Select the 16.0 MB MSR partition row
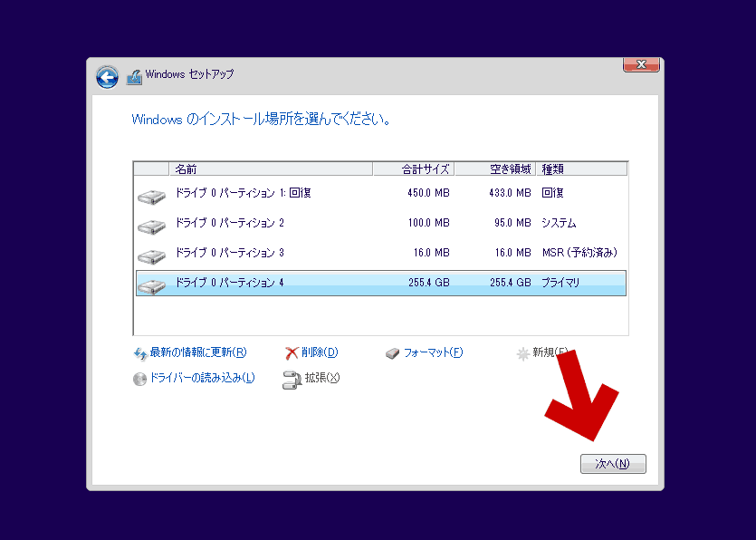 click(380, 253)
